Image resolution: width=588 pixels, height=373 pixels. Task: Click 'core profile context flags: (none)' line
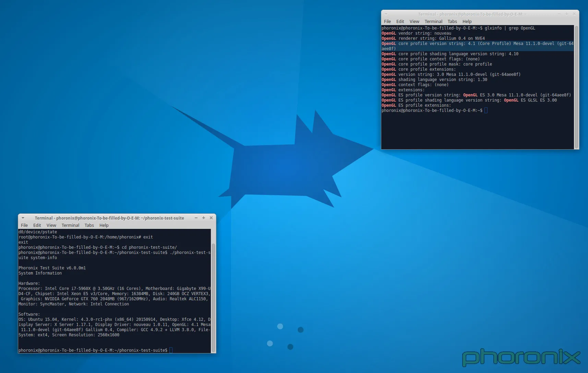coord(431,59)
